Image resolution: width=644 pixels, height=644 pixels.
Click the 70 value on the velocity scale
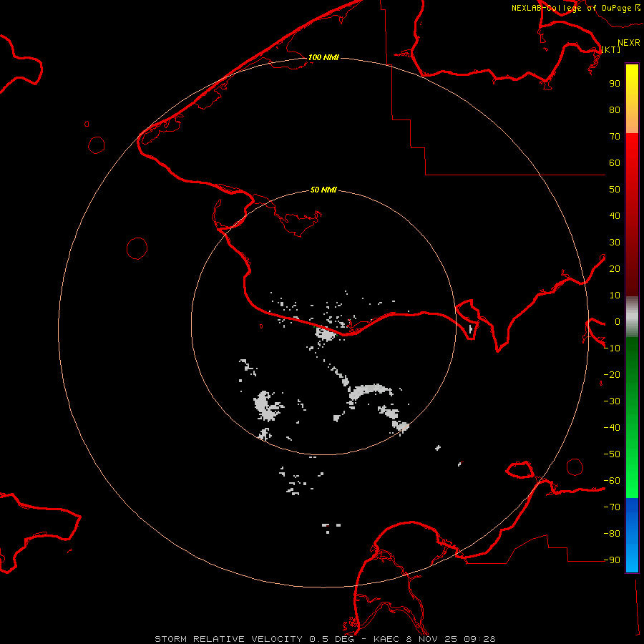[x=615, y=137]
